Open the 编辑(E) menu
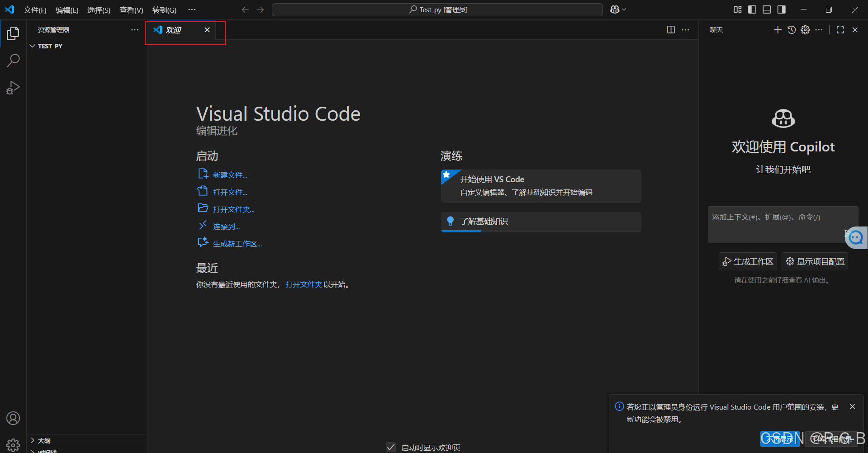The image size is (868, 453). click(67, 10)
